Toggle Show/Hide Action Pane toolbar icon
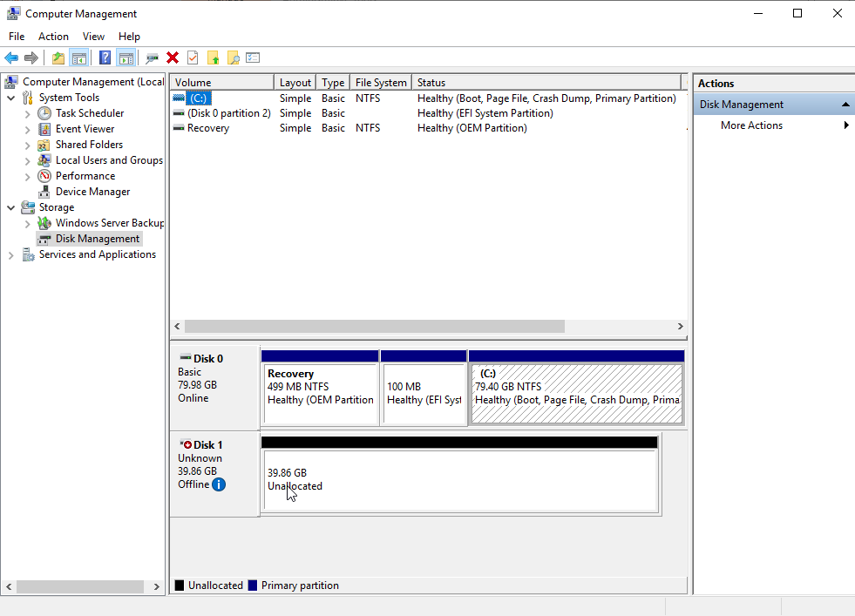855x616 pixels. 126,58
